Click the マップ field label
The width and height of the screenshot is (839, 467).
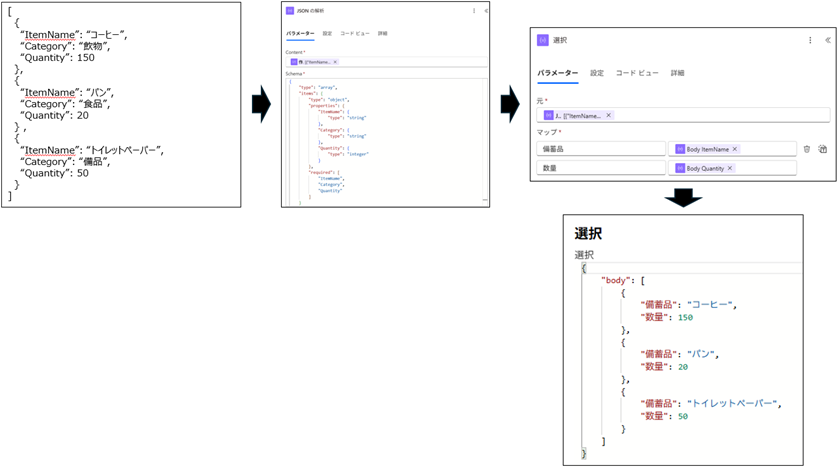tap(547, 132)
